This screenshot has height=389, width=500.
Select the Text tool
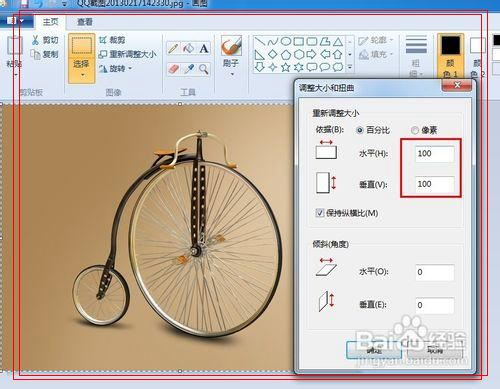click(x=204, y=49)
